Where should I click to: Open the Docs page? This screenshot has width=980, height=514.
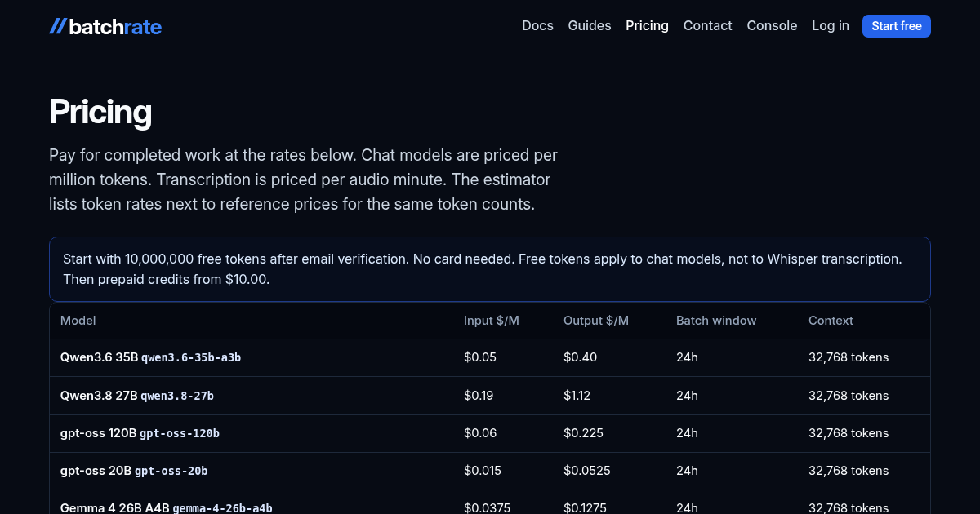pyautogui.click(x=537, y=26)
